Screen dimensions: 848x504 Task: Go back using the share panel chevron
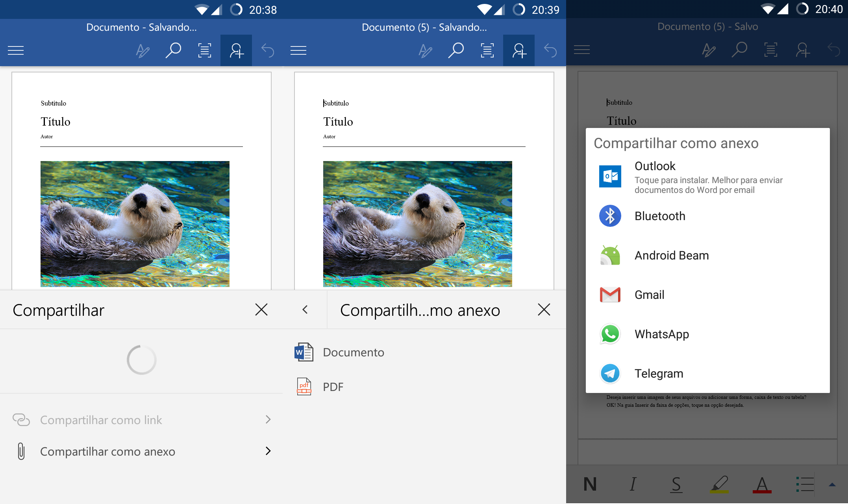click(305, 310)
